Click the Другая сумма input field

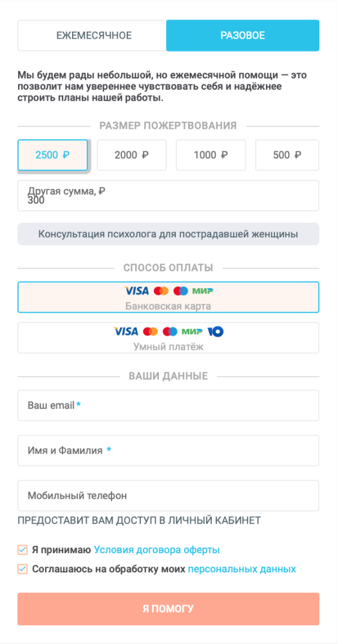tap(168, 195)
